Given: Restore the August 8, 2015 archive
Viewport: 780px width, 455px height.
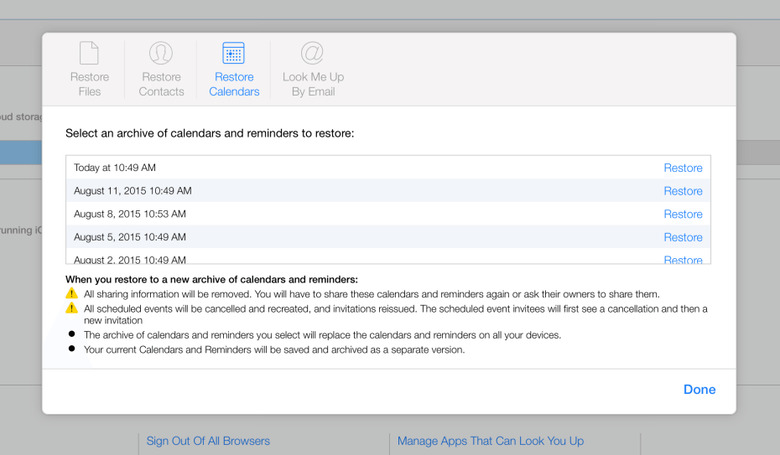Looking at the screenshot, I should (683, 214).
